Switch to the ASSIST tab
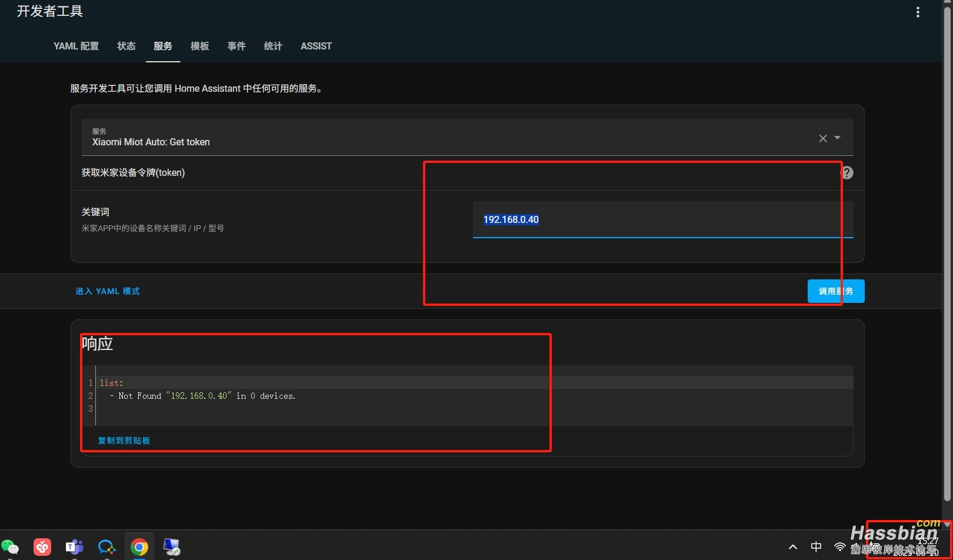Screen dimensions: 953x560 316,46
